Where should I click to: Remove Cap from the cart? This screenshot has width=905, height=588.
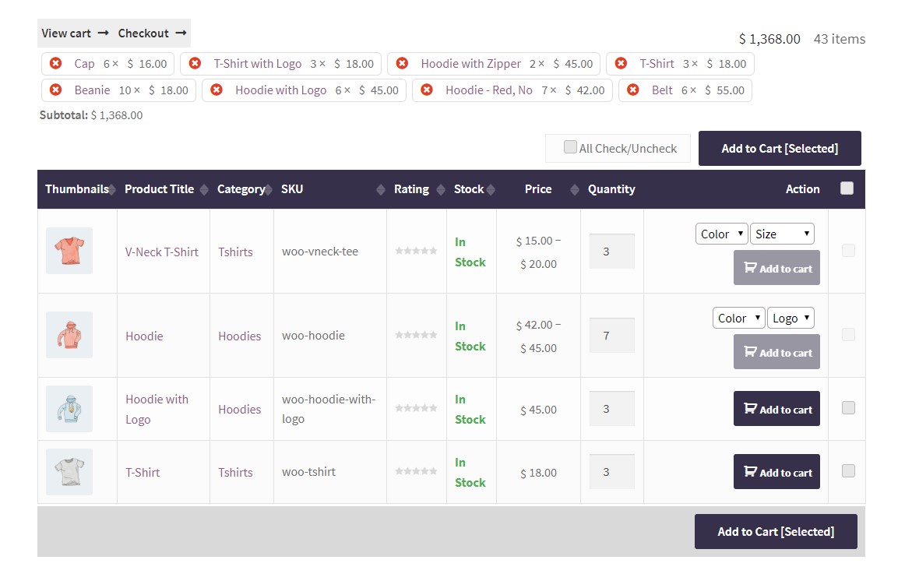(55, 64)
